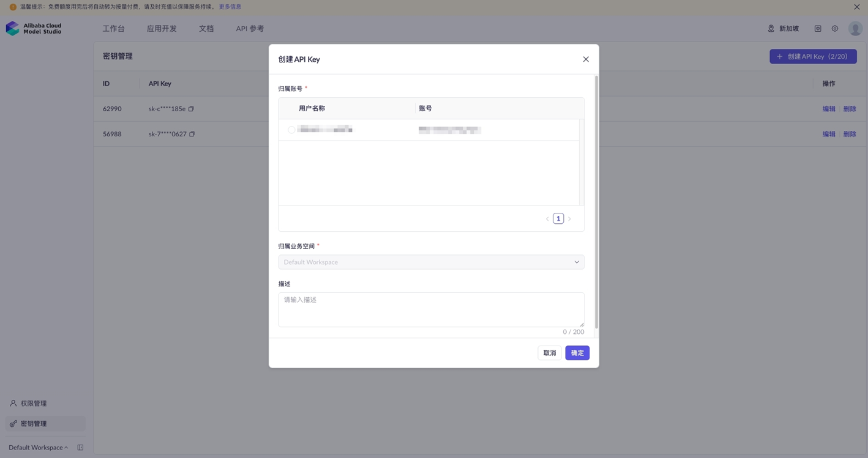
Task: Expand the Default Workspace switcher
Action: (x=38, y=448)
